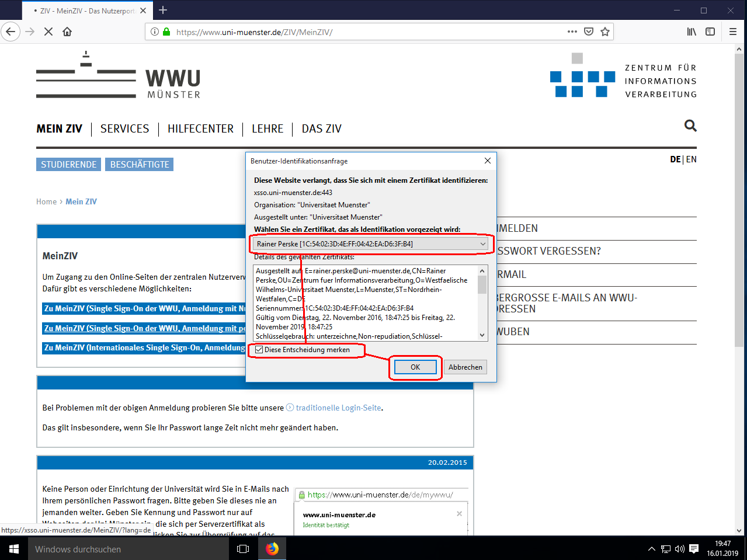Stop loading the page
This screenshot has width=747, height=560.
click(48, 32)
